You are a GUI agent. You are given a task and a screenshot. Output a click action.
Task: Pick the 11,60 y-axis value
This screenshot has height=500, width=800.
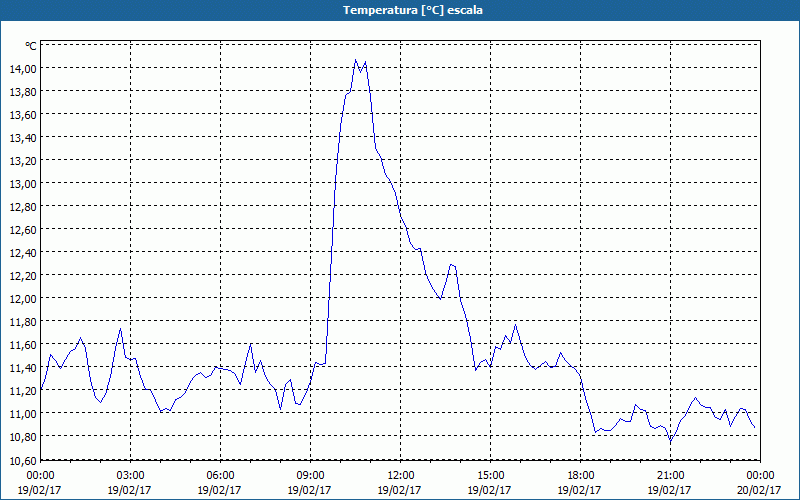coord(22,345)
